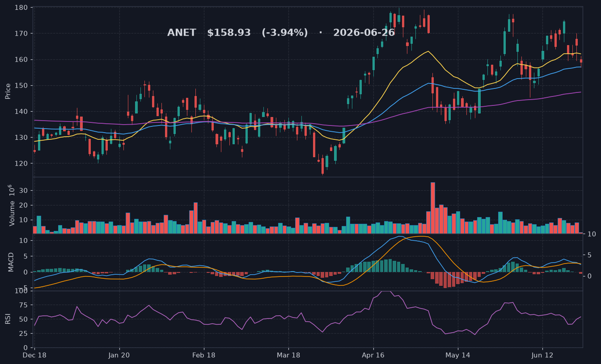Image resolution: width=601 pixels, height=364 pixels.
Task: Click the Apr 16 date label
Action: pos(373,356)
